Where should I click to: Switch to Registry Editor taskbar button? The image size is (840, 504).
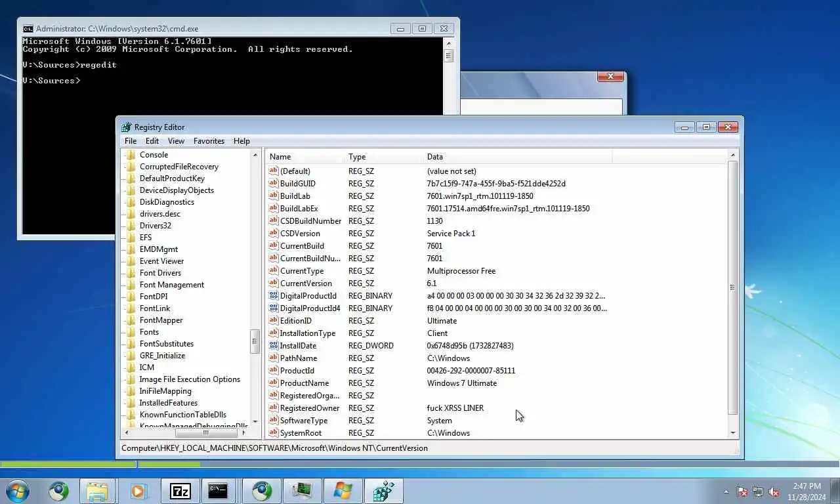[384, 491]
